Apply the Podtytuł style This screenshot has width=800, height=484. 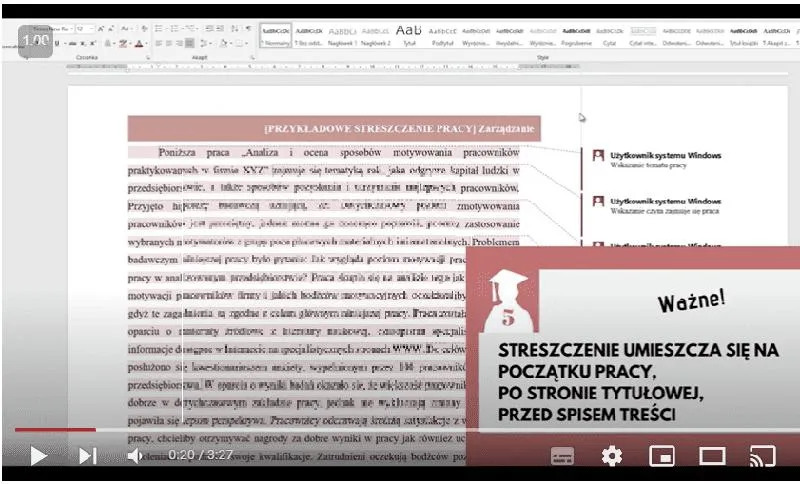442,36
